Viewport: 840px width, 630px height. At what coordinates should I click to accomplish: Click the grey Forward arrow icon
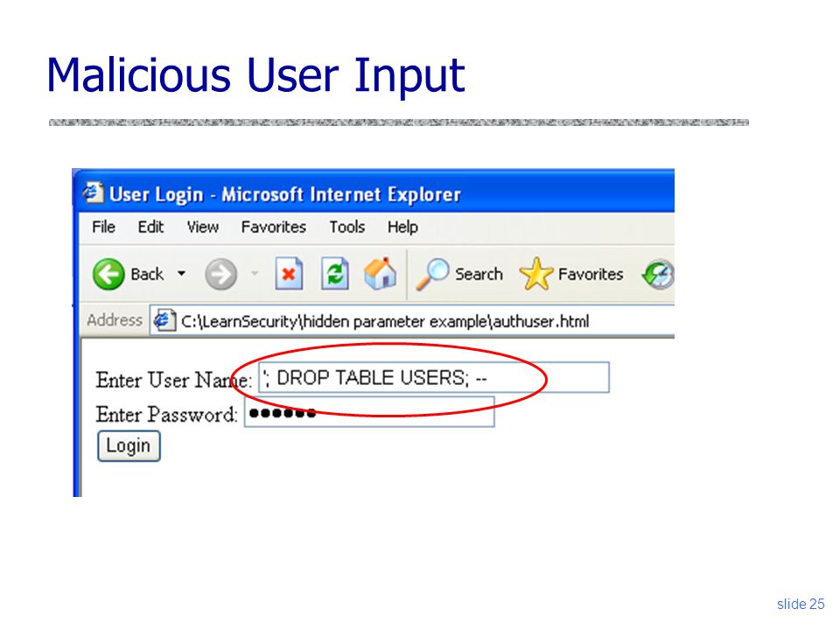point(221,274)
